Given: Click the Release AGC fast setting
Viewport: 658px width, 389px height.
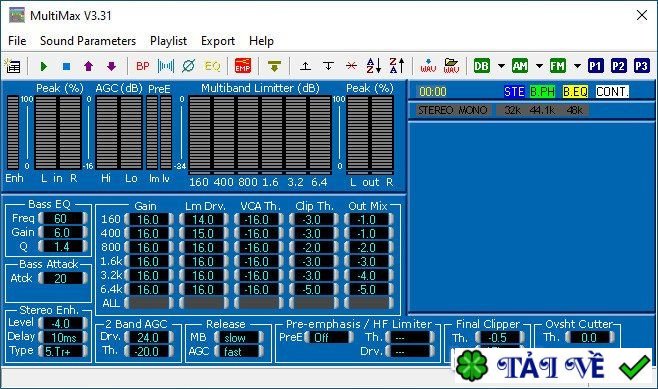Looking at the screenshot, I should tap(238, 352).
